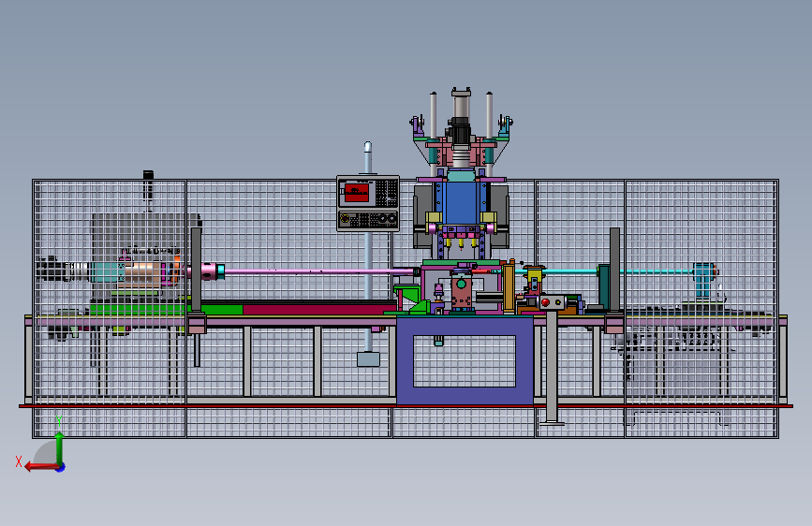Select the top pneumatic cylinder of the press
This screenshot has height=526, width=812.
(x=461, y=105)
